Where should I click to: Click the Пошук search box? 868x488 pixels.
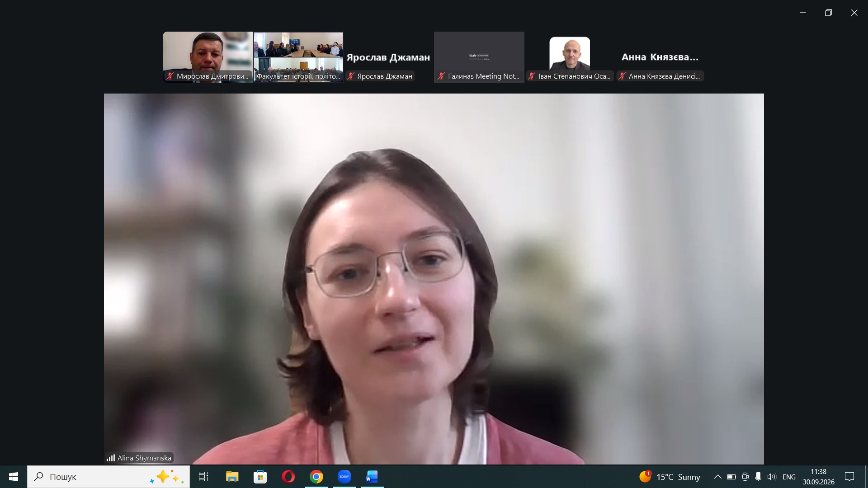[108, 477]
